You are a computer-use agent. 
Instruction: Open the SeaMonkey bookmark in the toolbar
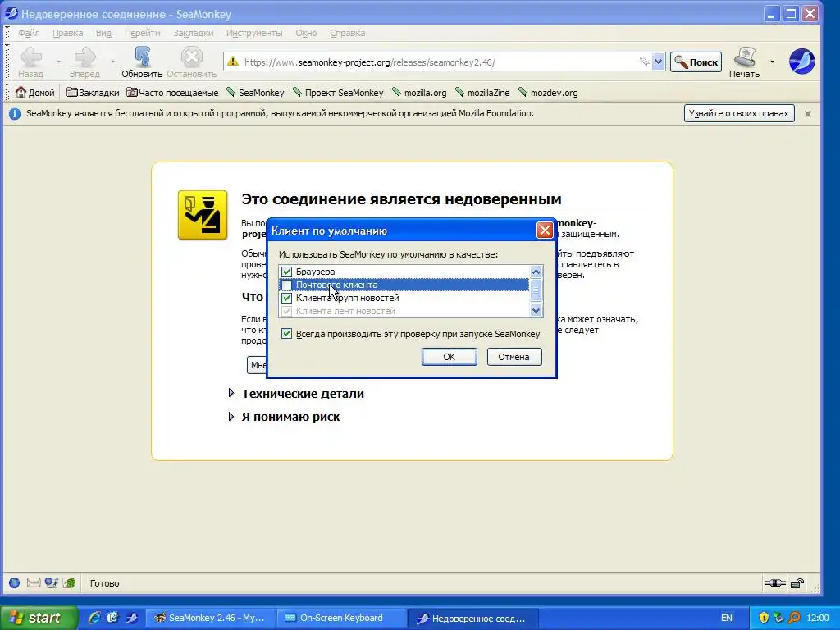(x=255, y=93)
